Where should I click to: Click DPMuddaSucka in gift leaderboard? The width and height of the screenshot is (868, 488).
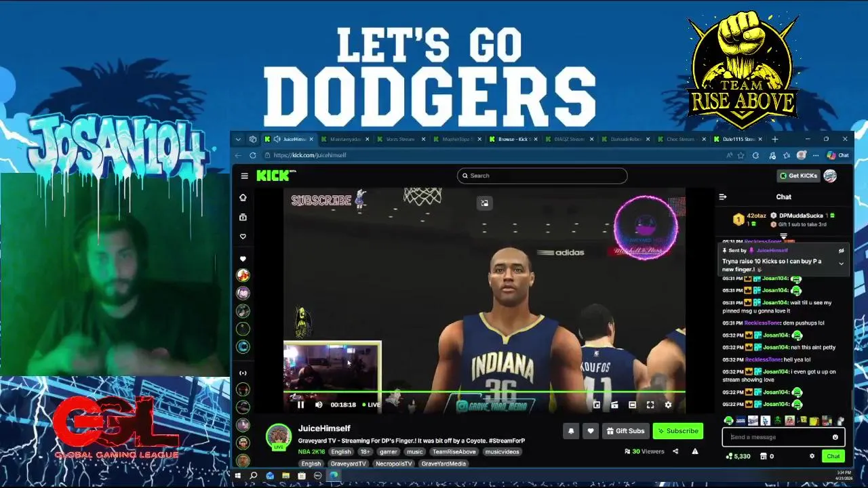pyautogui.click(x=801, y=216)
